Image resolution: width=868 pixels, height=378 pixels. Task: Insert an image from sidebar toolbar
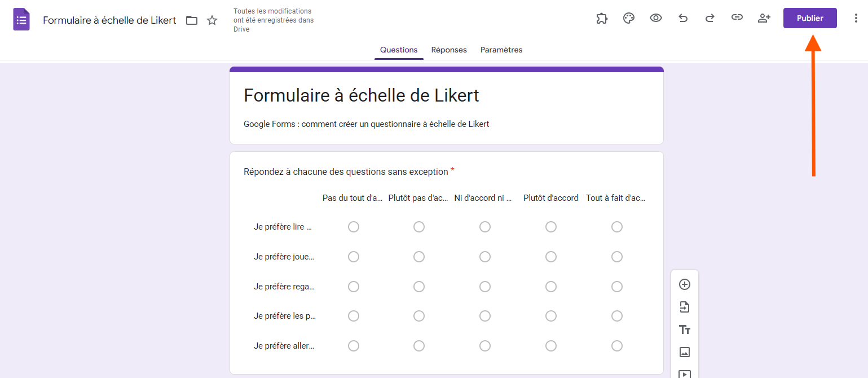(685, 352)
